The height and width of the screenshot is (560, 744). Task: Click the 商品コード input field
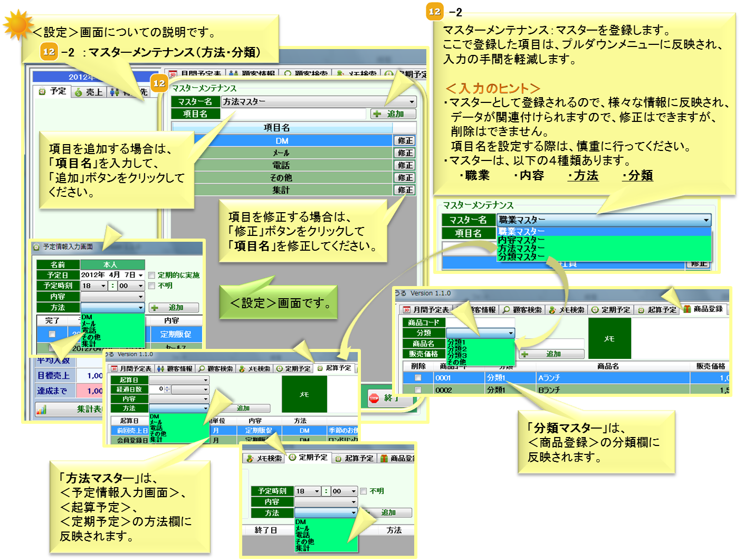[480, 322]
